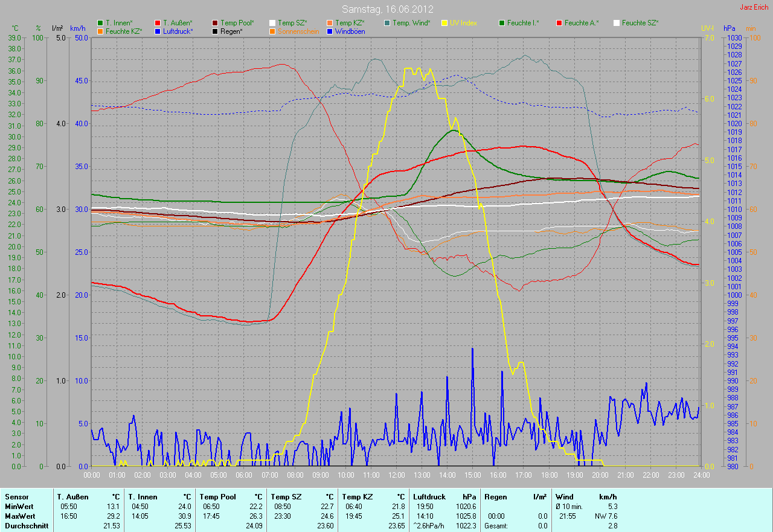
Task: Select the Luftdruck column header in table
Action: pos(429,496)
